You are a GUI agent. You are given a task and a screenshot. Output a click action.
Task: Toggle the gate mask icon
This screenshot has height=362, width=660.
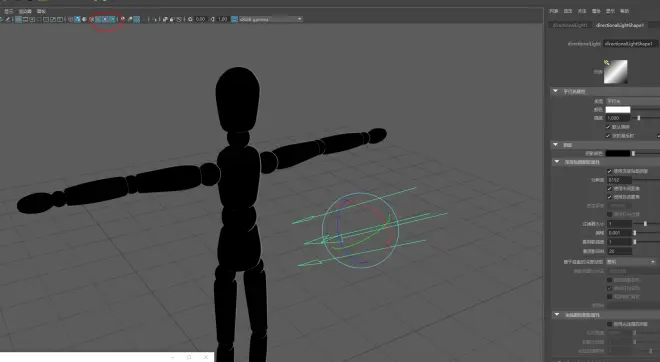pos(39,19)
